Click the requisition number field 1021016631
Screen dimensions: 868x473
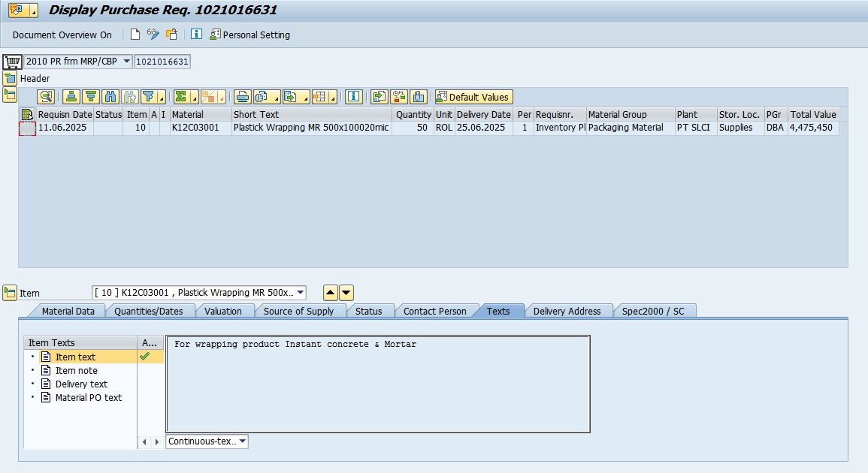(162, 62)
